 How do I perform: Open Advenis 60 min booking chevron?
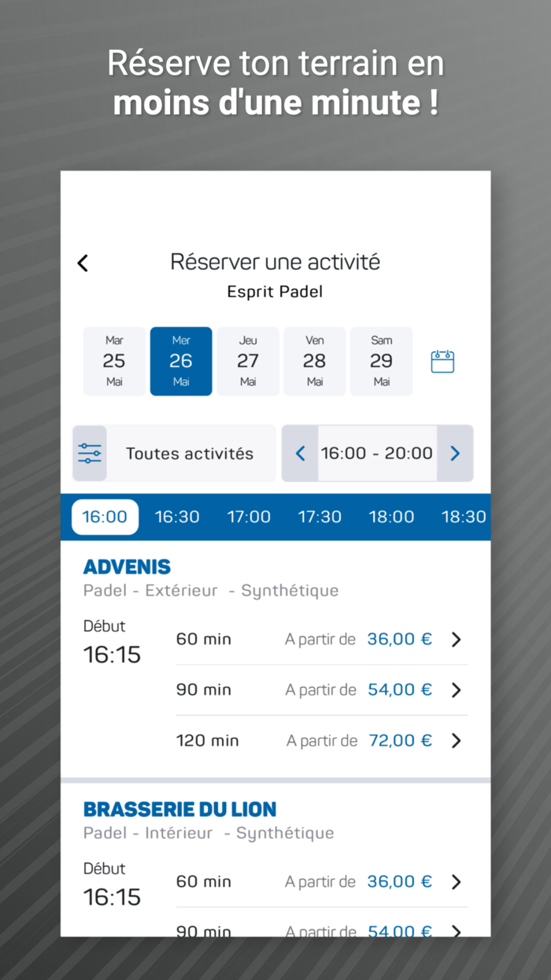pyautogui.click(x=456, y=640)
